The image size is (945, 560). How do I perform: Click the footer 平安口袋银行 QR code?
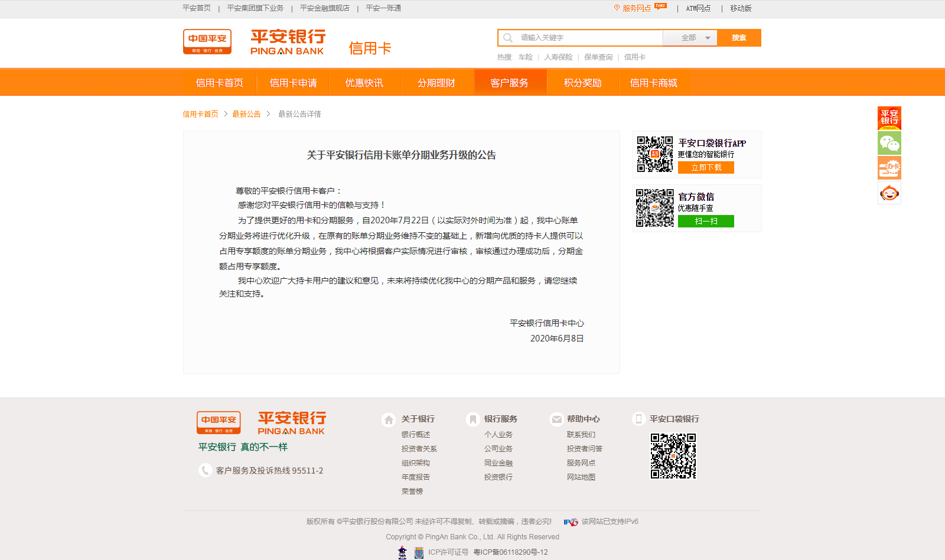[x=673, y=456]
